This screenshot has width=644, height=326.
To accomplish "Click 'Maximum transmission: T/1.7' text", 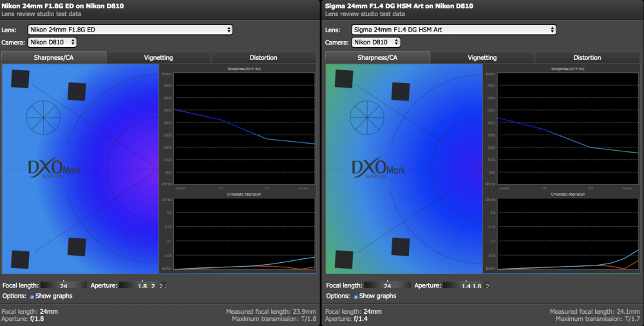I will 597,319.
